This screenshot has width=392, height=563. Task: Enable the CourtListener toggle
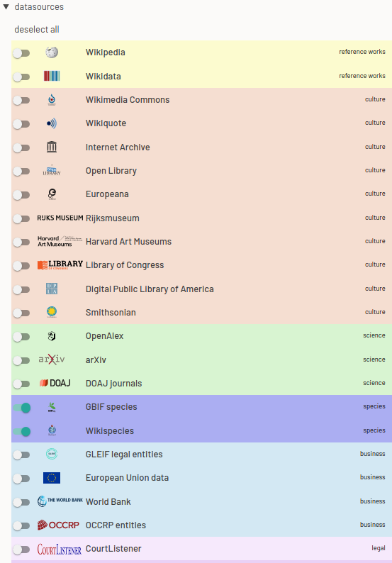[x=21, y=550]
